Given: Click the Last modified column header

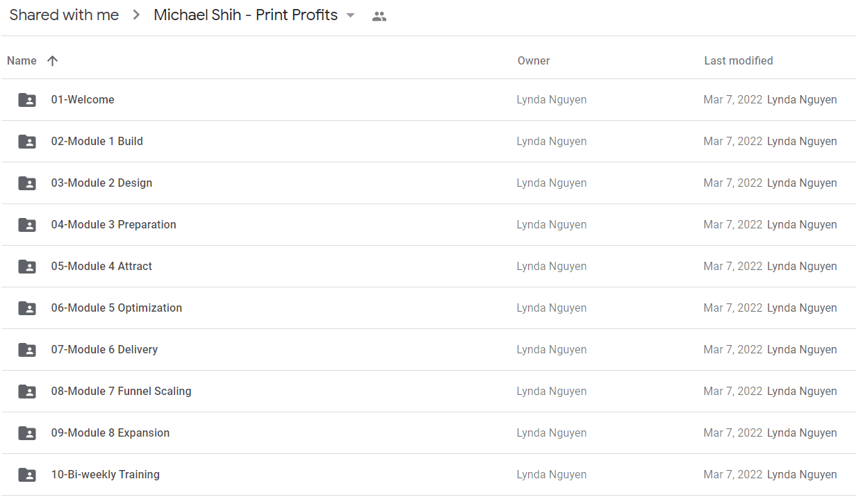Looking at the screenshot, I should pos(739,61).
